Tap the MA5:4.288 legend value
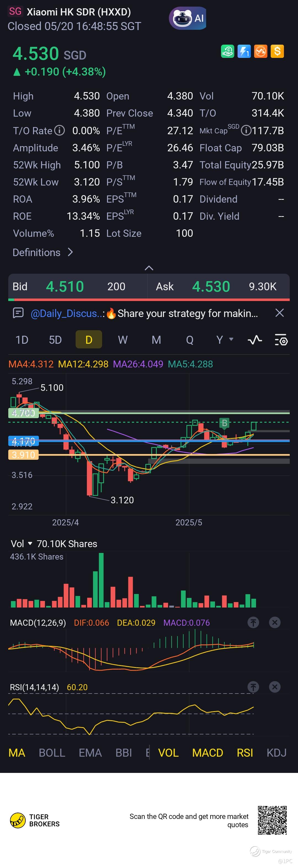Screen dimensions: 298x868 (190, 364)
